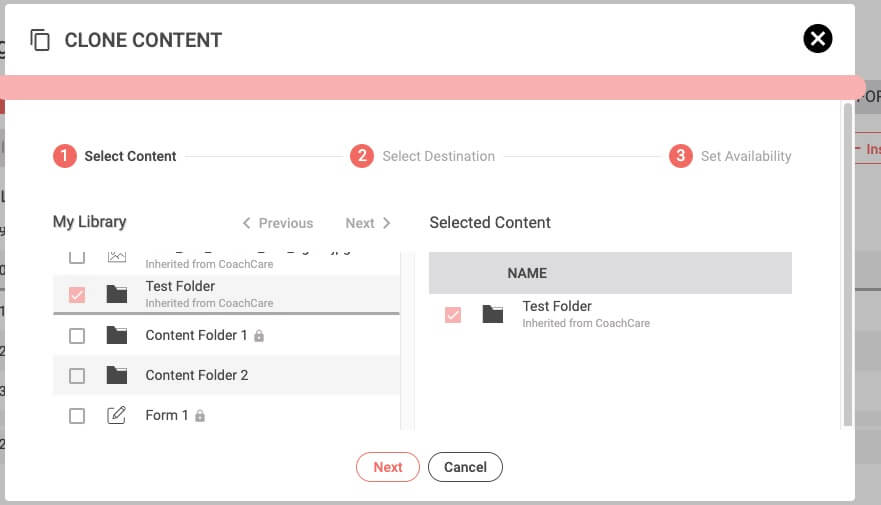Go to the Next library page
The image size is (881, 505).
pyautogui.click(x=367, y=223)
